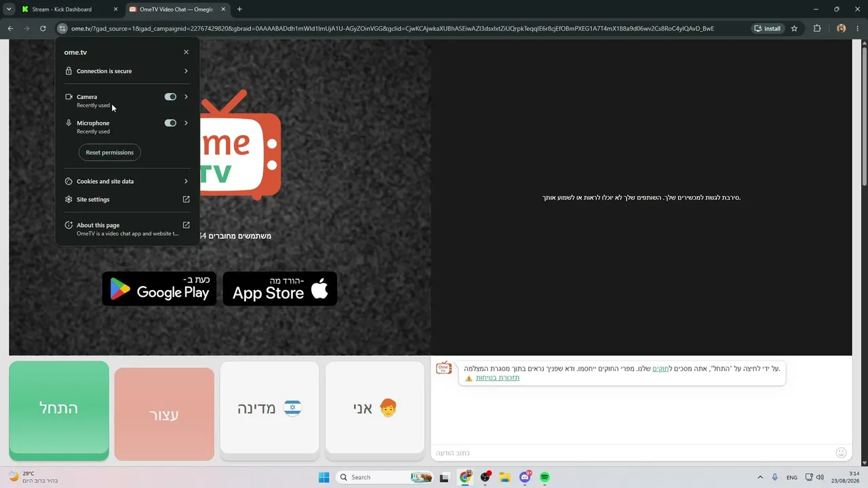Expand Camera permission details arrow
This screenshot has width=868, height=488.
(x=186, y=97)
